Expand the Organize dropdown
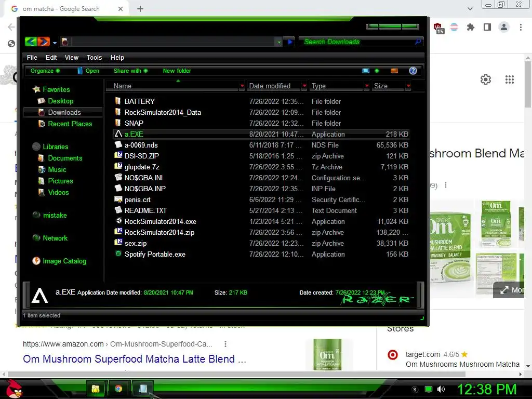The width and height of the screenshot is (532, 399). point(45,71)
